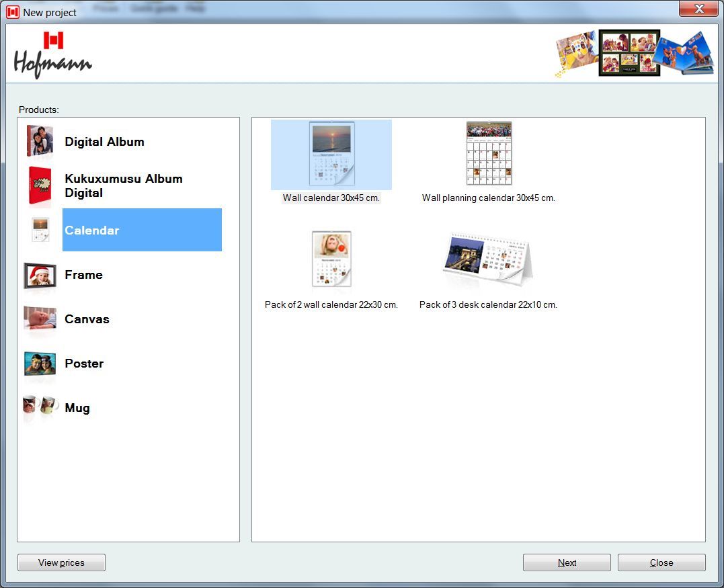Click the promotional banner in the top right

[x=633, y=54]
